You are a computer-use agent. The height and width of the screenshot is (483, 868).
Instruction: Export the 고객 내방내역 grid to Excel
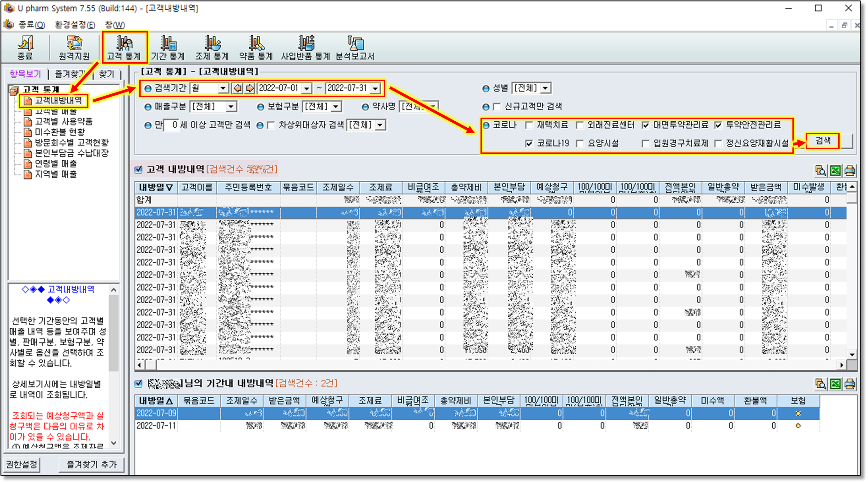835,171
